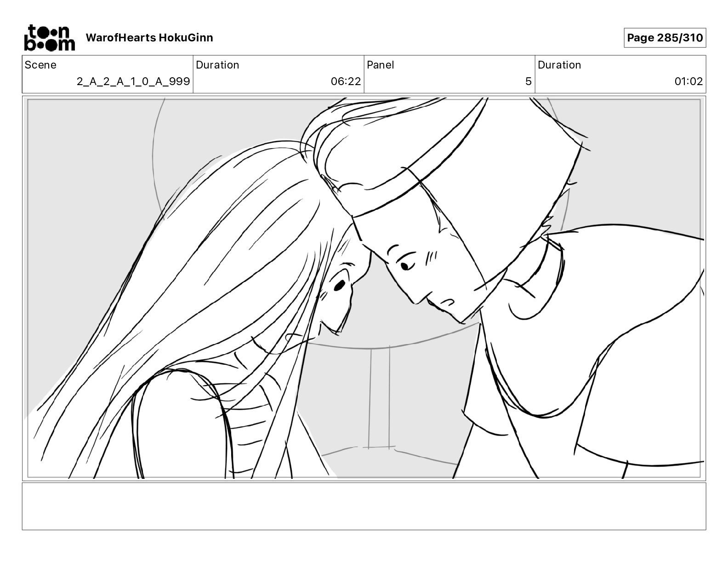Image resolution: width=728 pixels, height=563 pixels.
Task: Click the Toon Boom logo
Action: click(x=49, y=38)
